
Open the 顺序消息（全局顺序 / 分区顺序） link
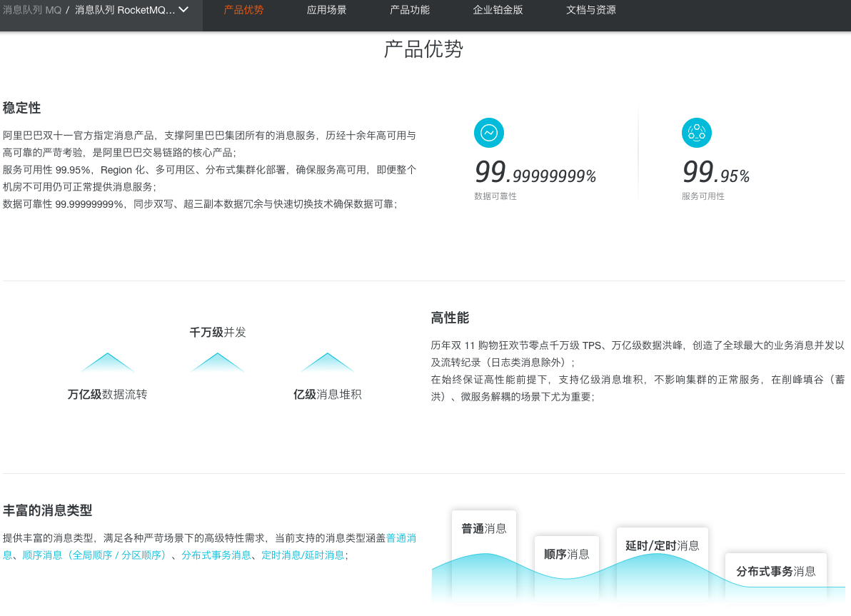pyautogui.click(x=96, y=555)
